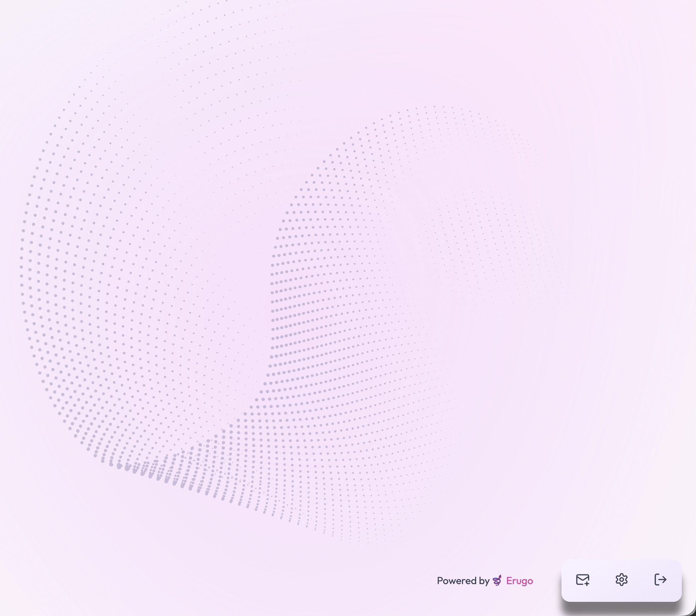Viewport: 696px width, 616px height.
Task: Create a reverse share invite via mail icon
Action: coord(582,580)
